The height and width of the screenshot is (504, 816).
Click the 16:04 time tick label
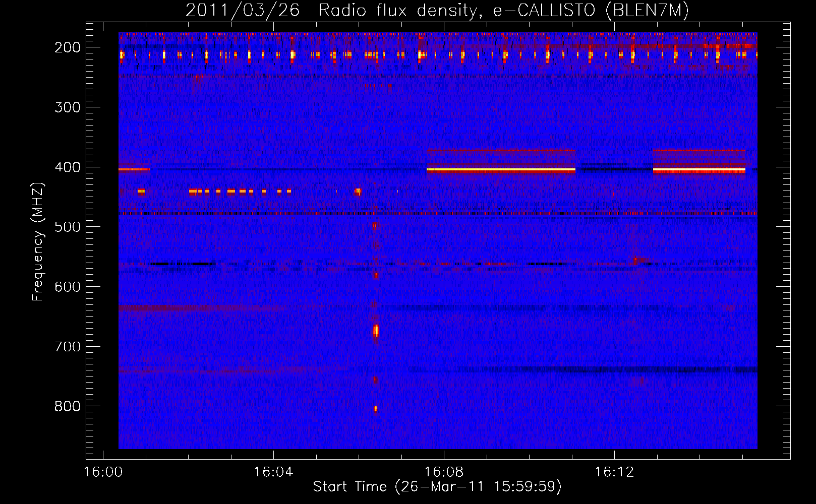point(273,472)
